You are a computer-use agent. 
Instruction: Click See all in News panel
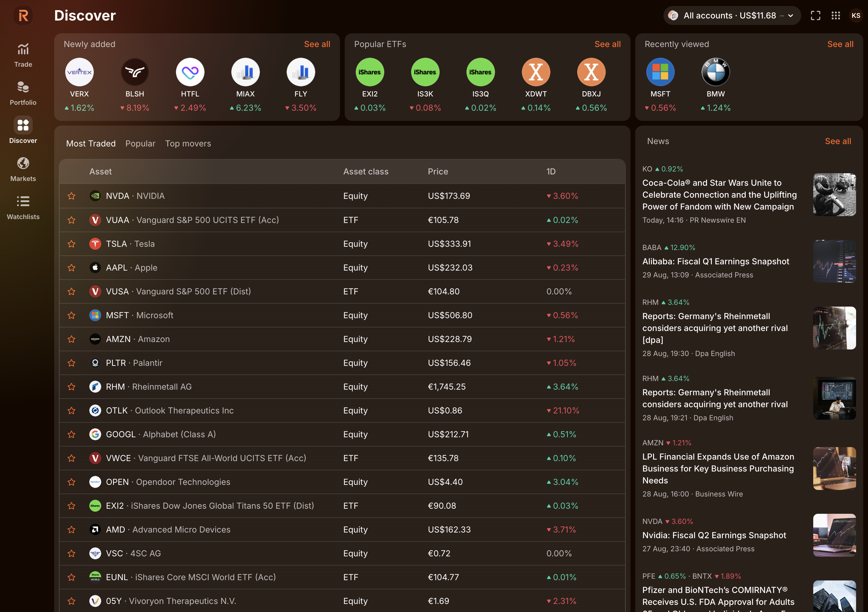837,141
